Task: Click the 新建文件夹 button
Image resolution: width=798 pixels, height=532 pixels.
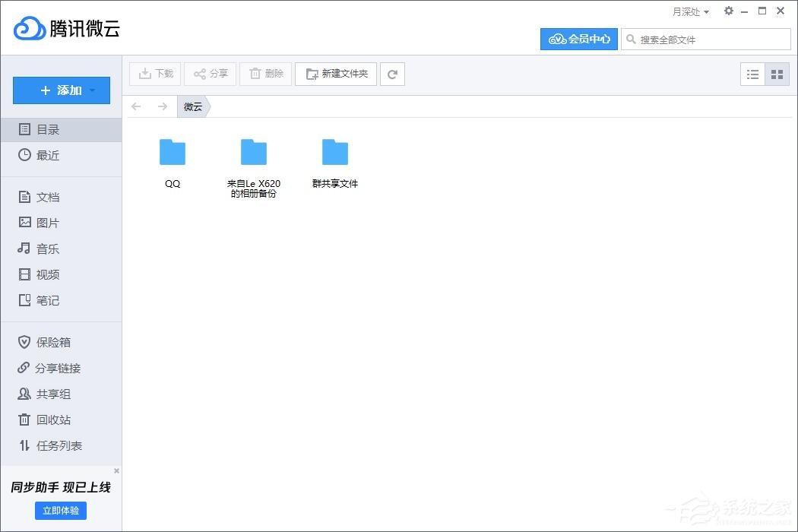Action: [x=336, y=74]
